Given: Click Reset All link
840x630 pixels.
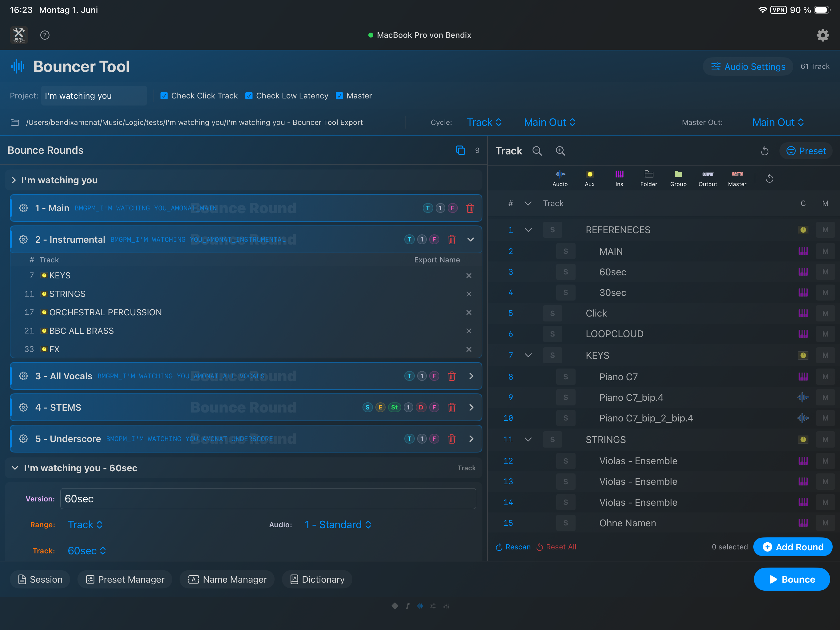Looking at the screenshot, I should pos(556,547).
